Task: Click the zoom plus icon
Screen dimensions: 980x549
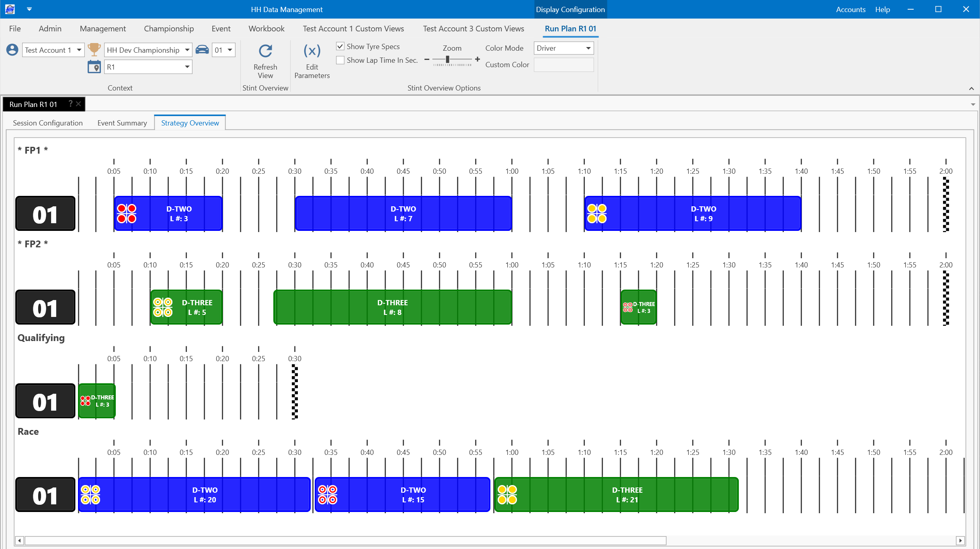Action: click(x=478, y=59)
